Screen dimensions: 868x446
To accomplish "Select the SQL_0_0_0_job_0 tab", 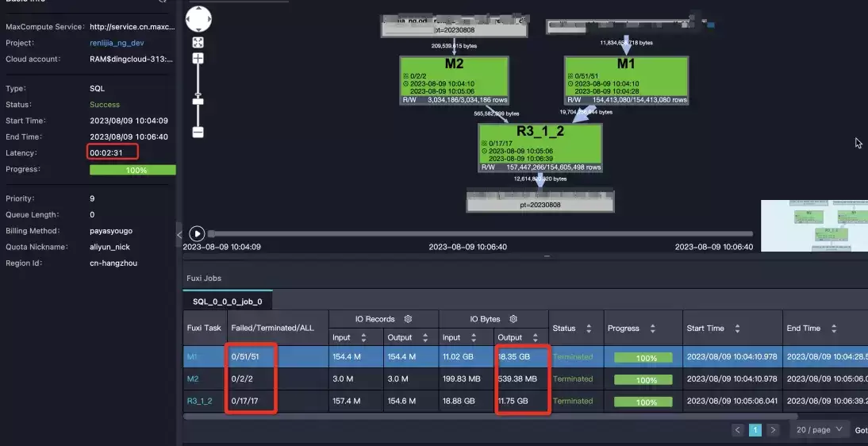I will coord(228,302).
